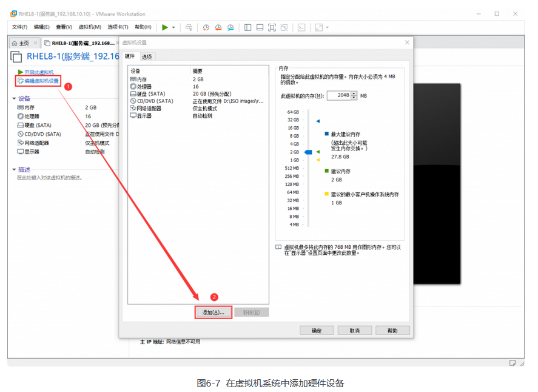Click the 取消 button in the dialog

[x=354, y=331]
